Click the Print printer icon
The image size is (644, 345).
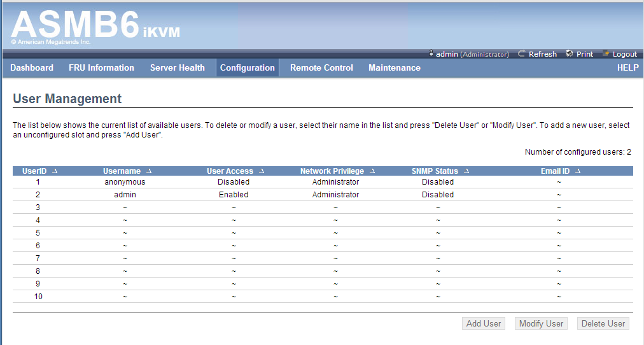(x=570, y=54)
